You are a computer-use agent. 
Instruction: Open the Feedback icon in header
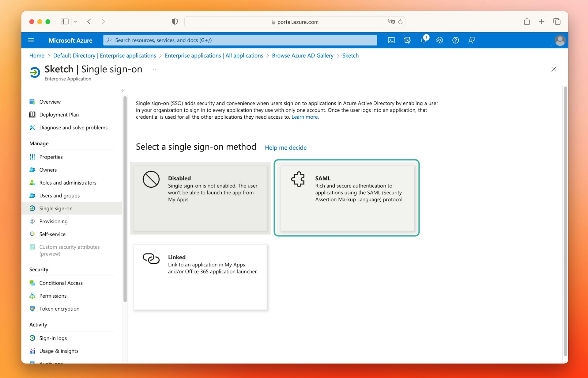(x=472, y=40)
